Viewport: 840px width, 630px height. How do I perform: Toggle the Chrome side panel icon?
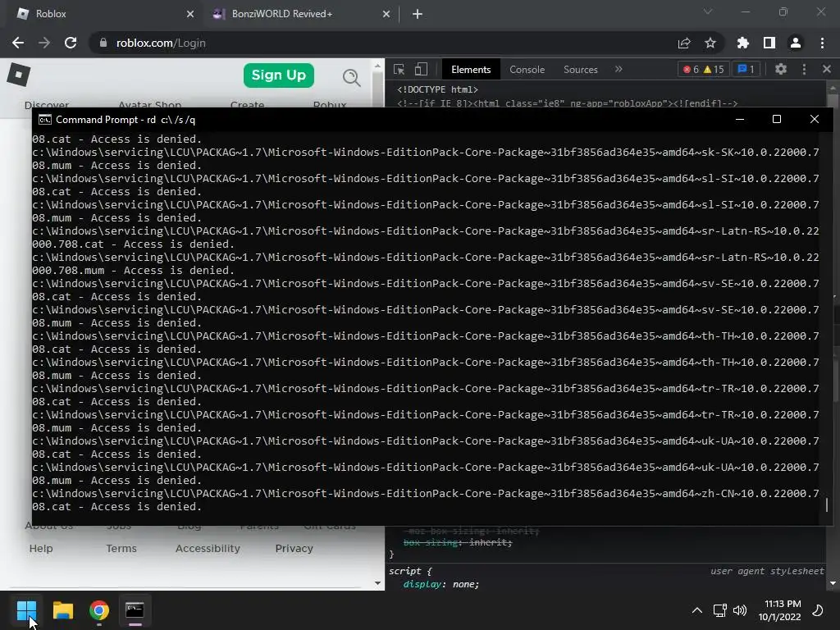coord(769,43)
